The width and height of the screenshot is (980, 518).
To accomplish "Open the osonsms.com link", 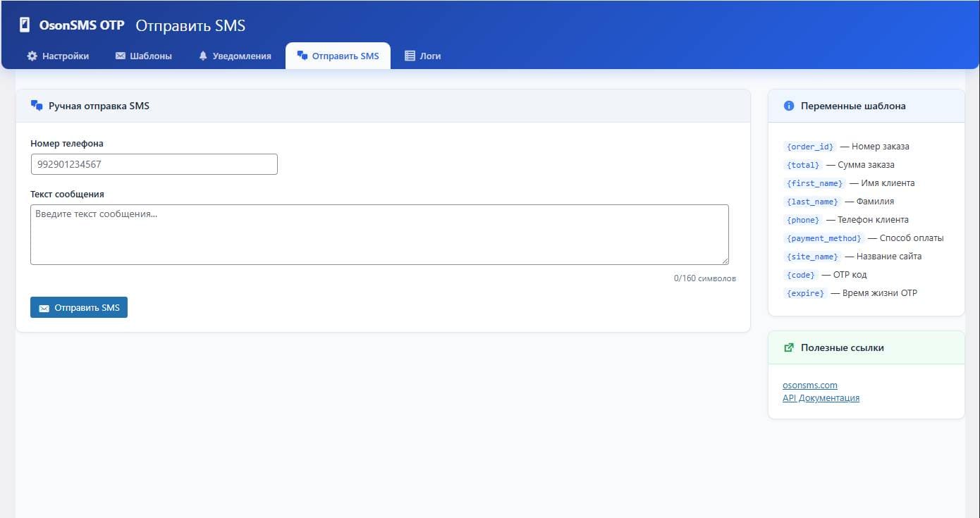I will click(x=810, y=386).
